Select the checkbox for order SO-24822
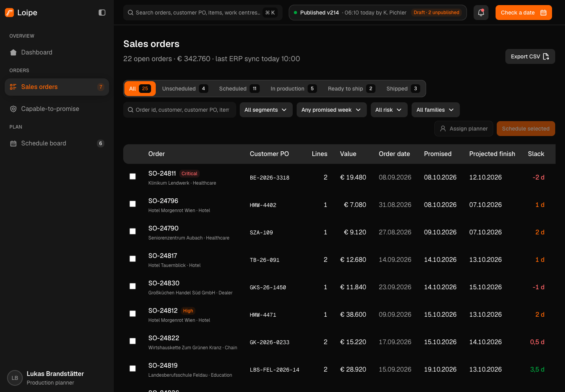 click(x=133, y=341)
